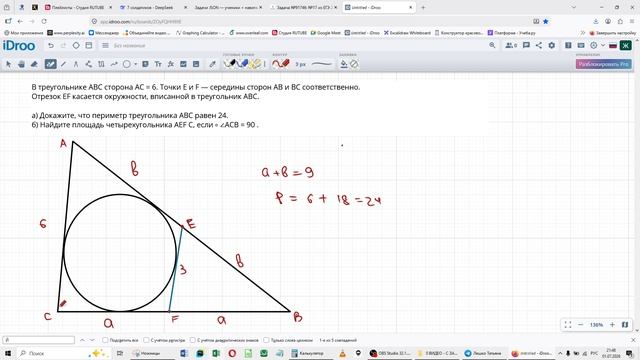640x360 pixels.
Task: Select the arrow pointer tool
Action: point(8,64)
